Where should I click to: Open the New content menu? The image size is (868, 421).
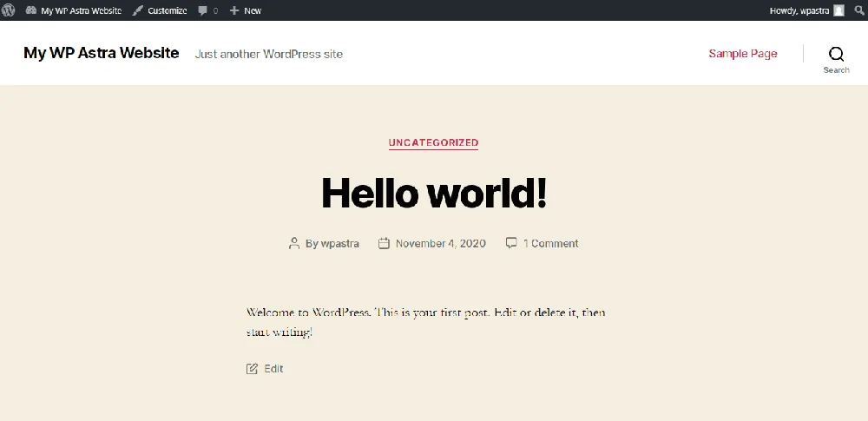[246, 10]
